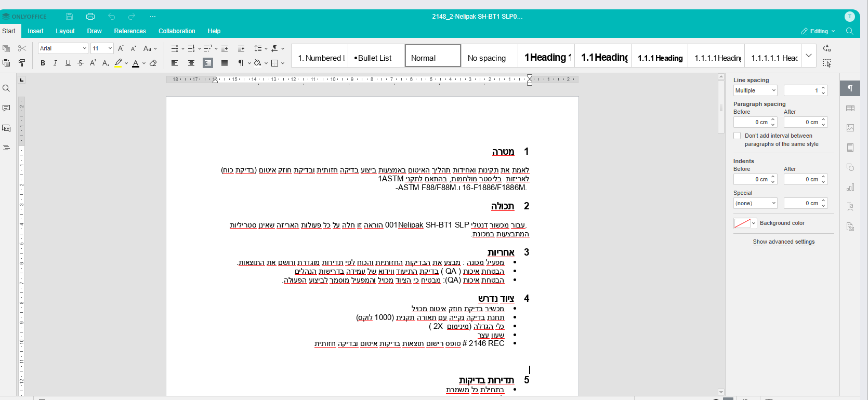Click the Copy style paintbrush icon
The image size is (868, 400).
[22, 63]
